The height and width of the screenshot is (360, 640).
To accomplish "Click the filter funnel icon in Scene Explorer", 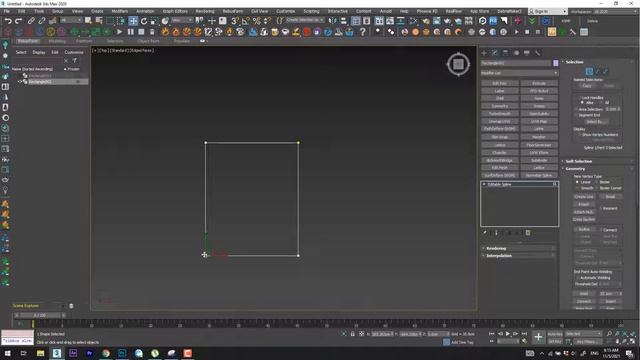I will 75,60.
